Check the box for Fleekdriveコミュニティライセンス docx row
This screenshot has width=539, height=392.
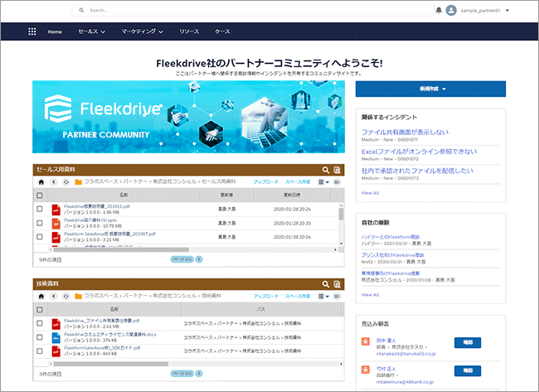(40, 337)
